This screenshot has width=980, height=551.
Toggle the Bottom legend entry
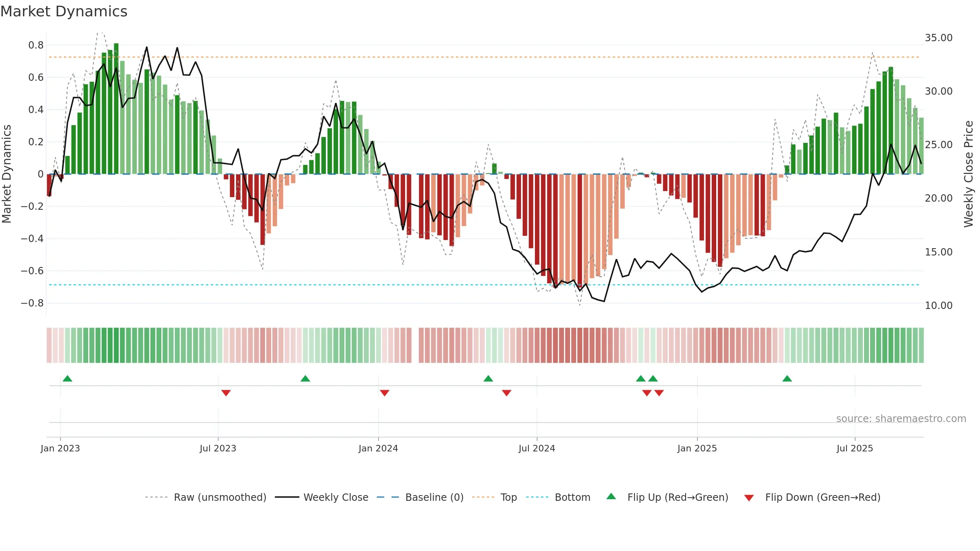pyautogui.click(x=558, y=497)
